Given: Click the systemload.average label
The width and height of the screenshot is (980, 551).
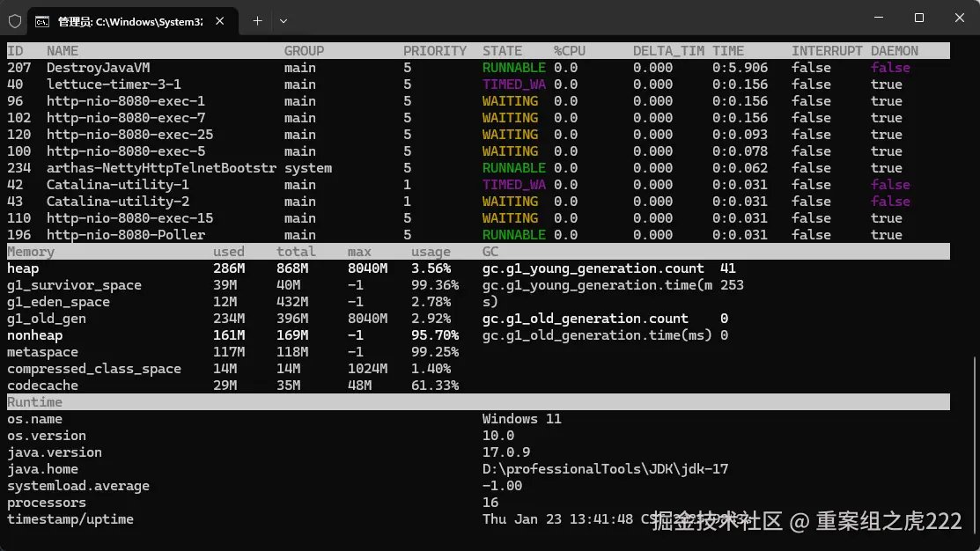Looking at the screenshot, I should point(78,486).
